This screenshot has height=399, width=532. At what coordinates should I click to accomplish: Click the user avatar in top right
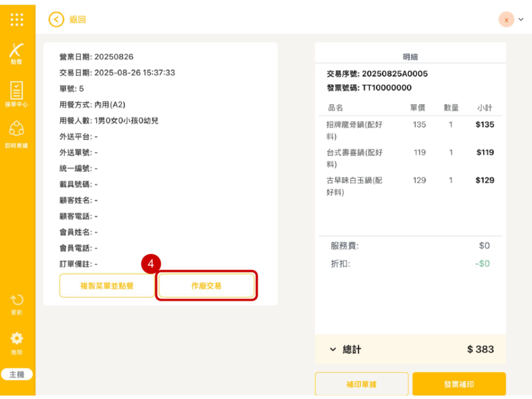tap(506, 19)
